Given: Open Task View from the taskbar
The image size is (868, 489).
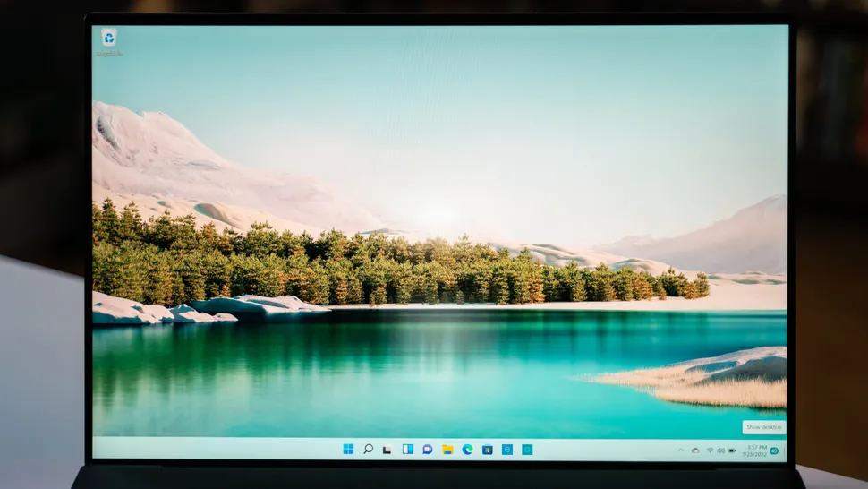Looking at the screenshot, I should [387, 449].
